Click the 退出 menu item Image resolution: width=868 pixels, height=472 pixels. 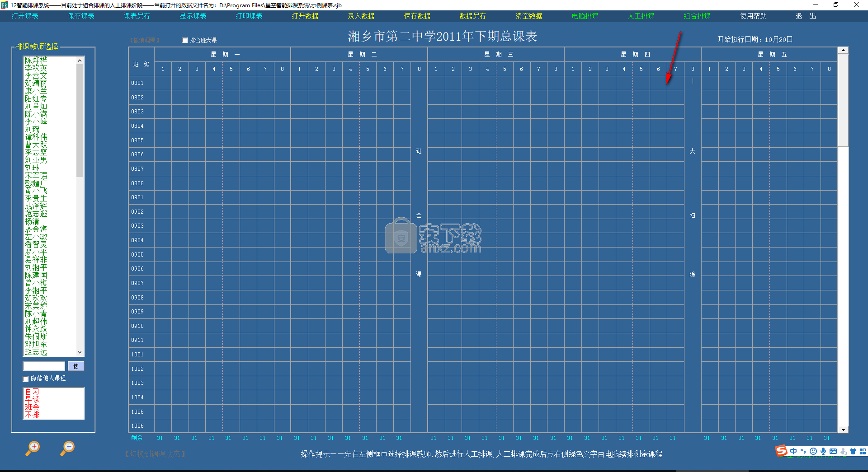tap(806, 16)
